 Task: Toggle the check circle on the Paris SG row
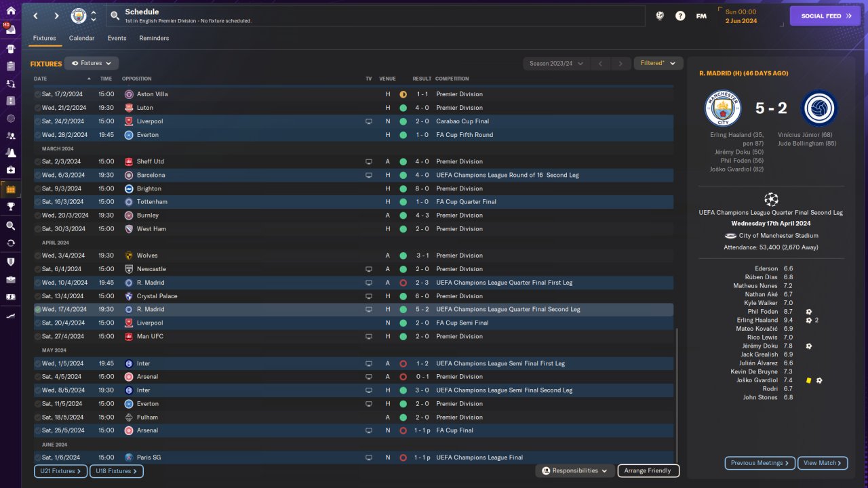[37, 457]
